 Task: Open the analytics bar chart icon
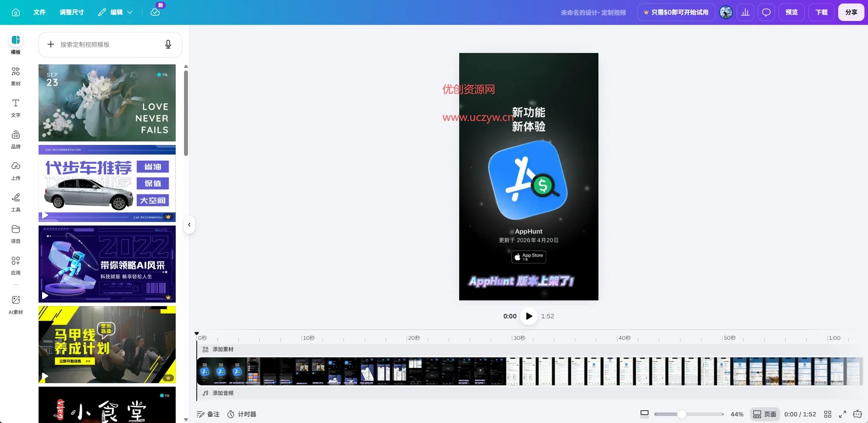tap(745, 12)
